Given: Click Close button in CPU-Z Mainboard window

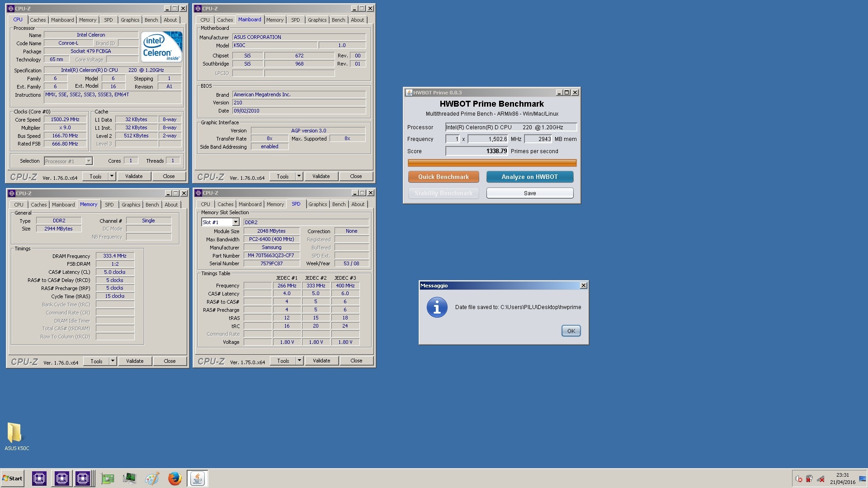Looking at the screenshot, I should click(356, 176).
